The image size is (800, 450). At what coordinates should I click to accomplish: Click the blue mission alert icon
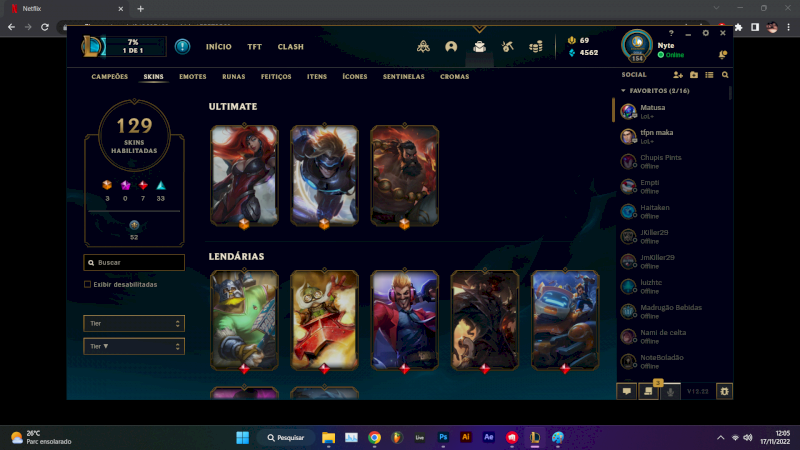click(182, 46)
